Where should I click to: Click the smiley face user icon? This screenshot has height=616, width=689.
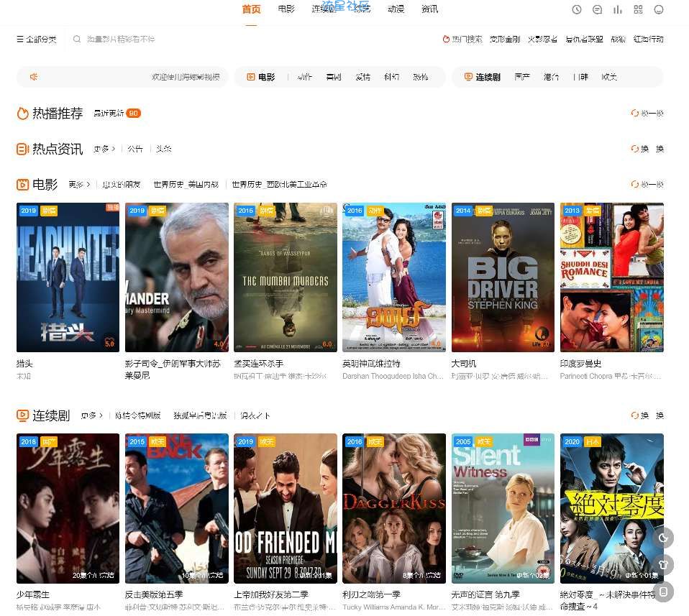658,9
